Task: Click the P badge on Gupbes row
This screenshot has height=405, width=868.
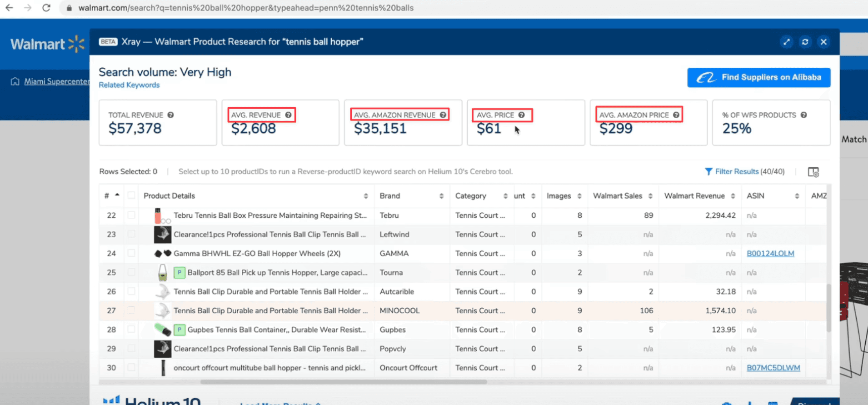Action: coord(180,330)
